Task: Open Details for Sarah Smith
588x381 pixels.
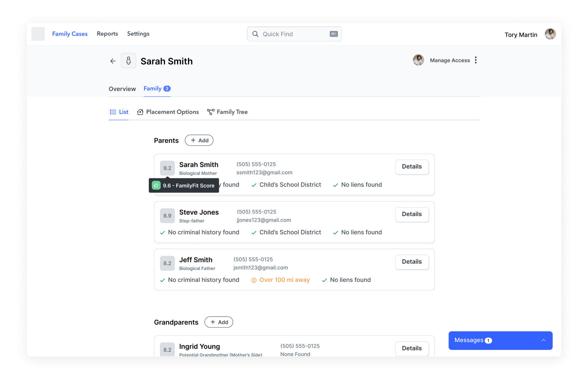Action: 412,167
